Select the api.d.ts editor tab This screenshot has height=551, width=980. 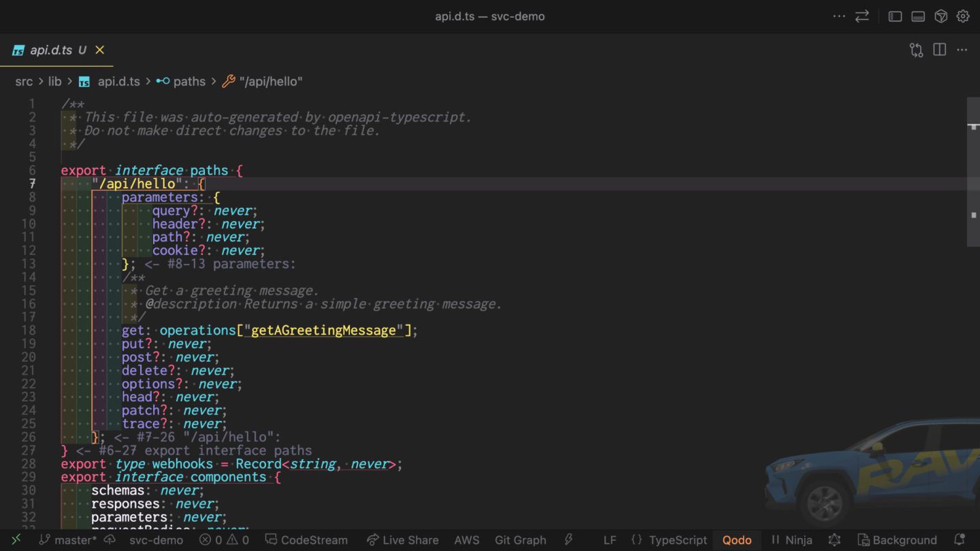tap(51, 50)
